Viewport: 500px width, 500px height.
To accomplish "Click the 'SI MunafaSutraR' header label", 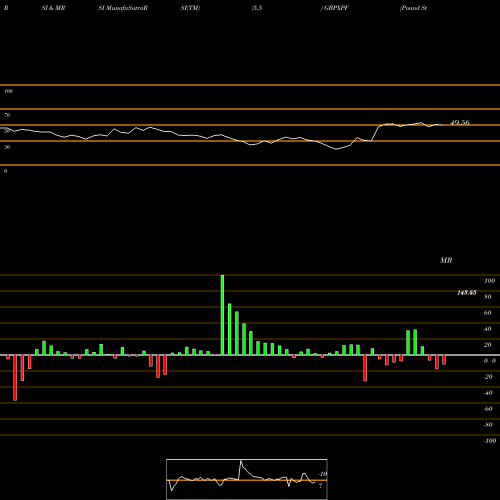I will point(123,8).
